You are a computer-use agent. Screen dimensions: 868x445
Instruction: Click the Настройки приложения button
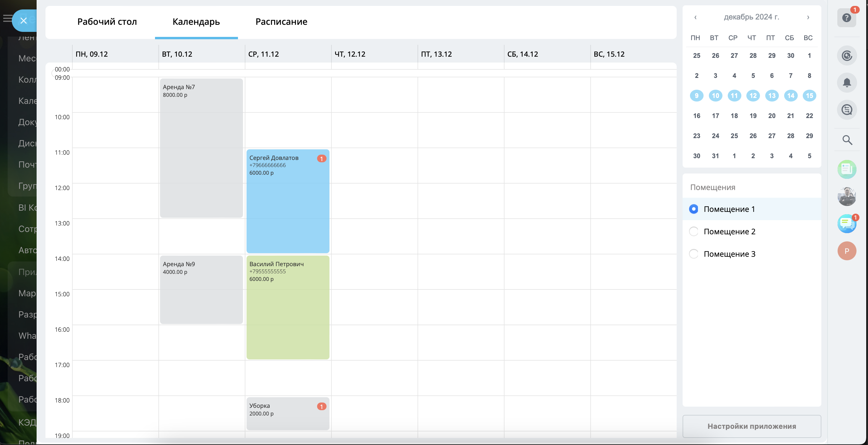click(751, 426)
